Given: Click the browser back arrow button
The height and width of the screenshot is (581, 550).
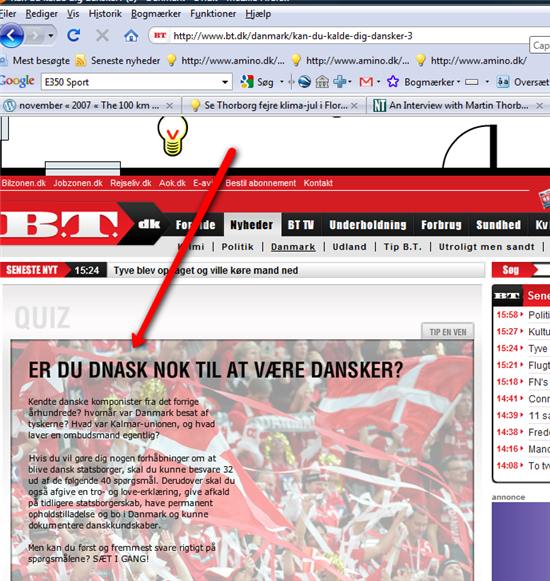Looking at the screenshot, I should click(x=11, y=36).
